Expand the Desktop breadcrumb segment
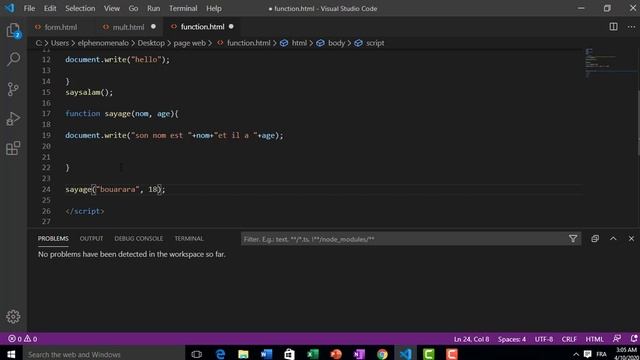The width and height of the screenshot is (640, 360). coord(151,43)
